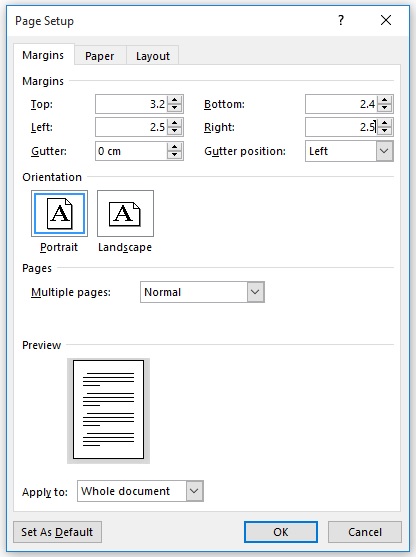Decrease the Top margin with down arrow

click(174, 108)
